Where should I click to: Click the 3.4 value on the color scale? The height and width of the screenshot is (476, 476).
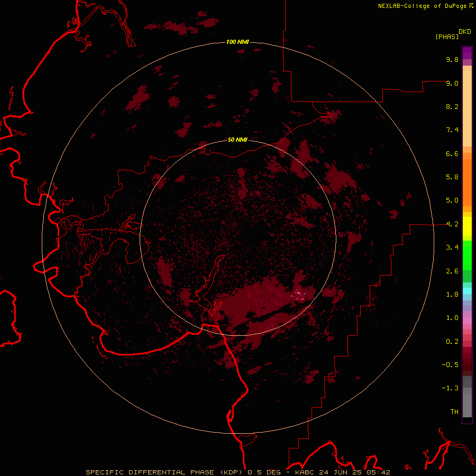[452, 248]
